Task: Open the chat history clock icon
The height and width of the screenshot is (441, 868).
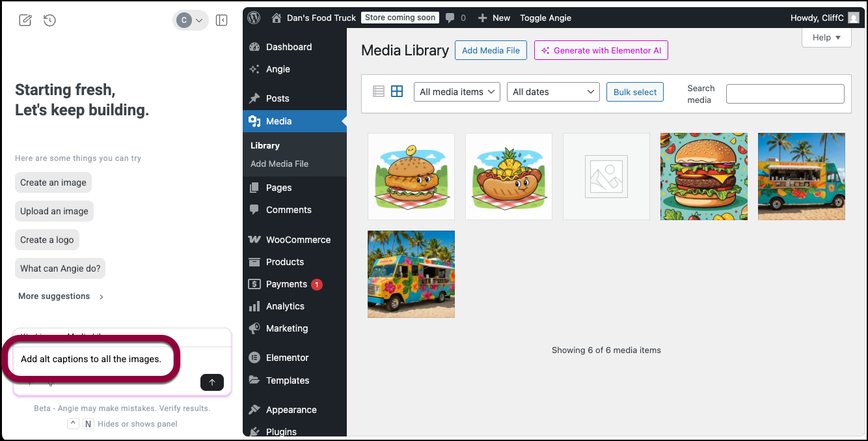Action: (x=49, y=20)
